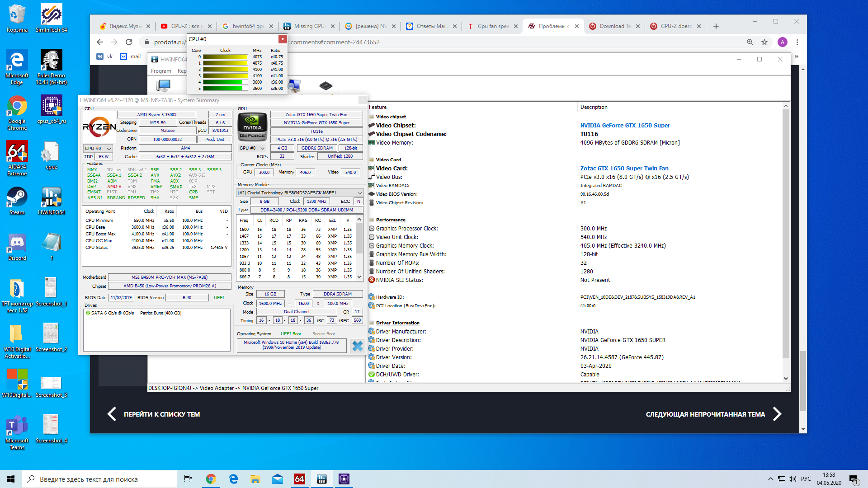Follow the Video chipset link in the forum
This screenshot has width=868, height=488.
(x=391, y=116)
